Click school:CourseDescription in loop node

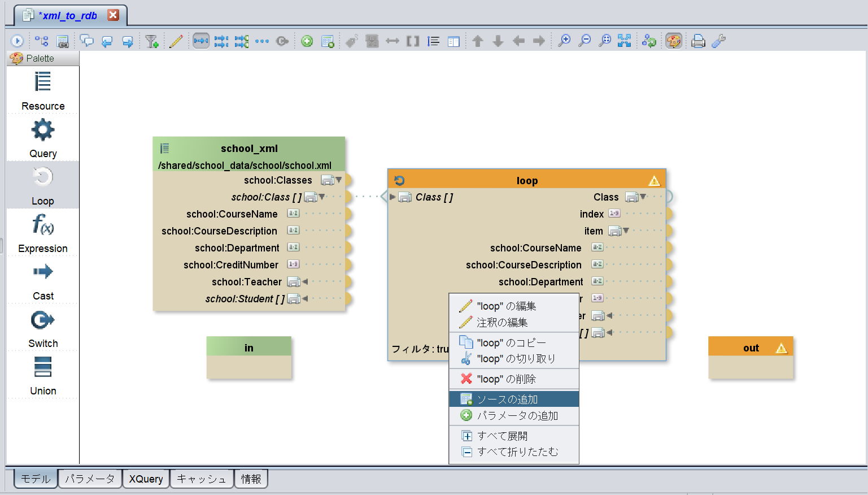tap(524, 264)
